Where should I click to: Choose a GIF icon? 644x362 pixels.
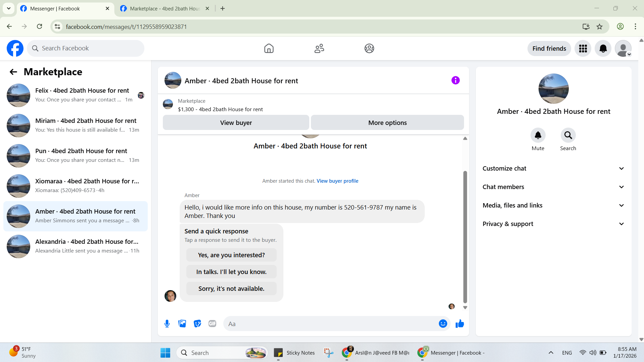click(x=212, y=324)
